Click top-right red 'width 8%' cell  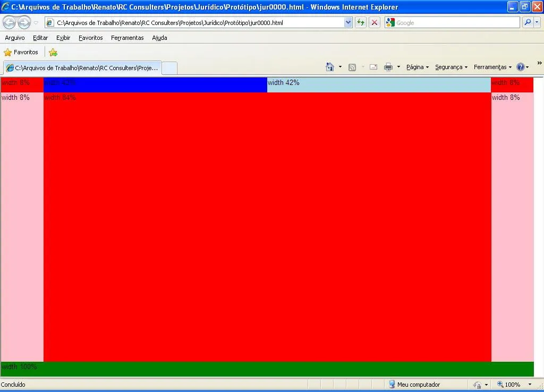click(x=512, y=84)
